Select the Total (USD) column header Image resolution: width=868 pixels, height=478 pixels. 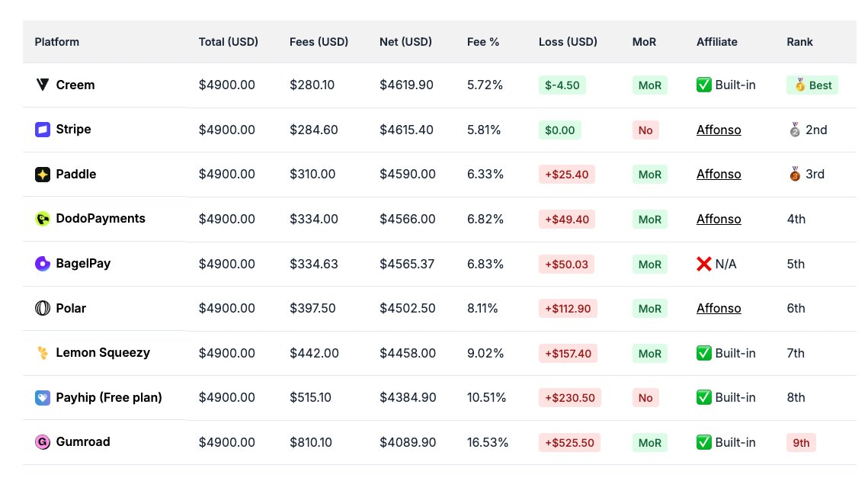pyautogui.click(x=228, y=42)
